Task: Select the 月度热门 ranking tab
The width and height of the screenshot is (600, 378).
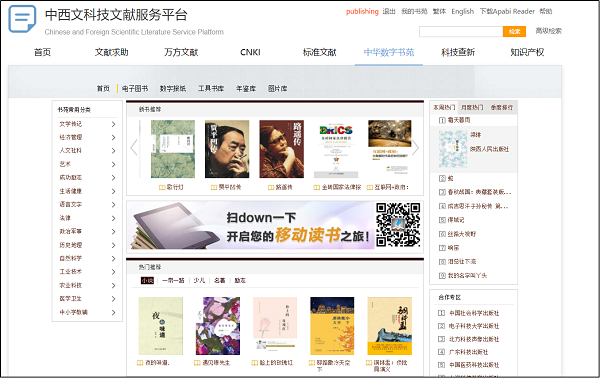Action: tap(472, 108)
